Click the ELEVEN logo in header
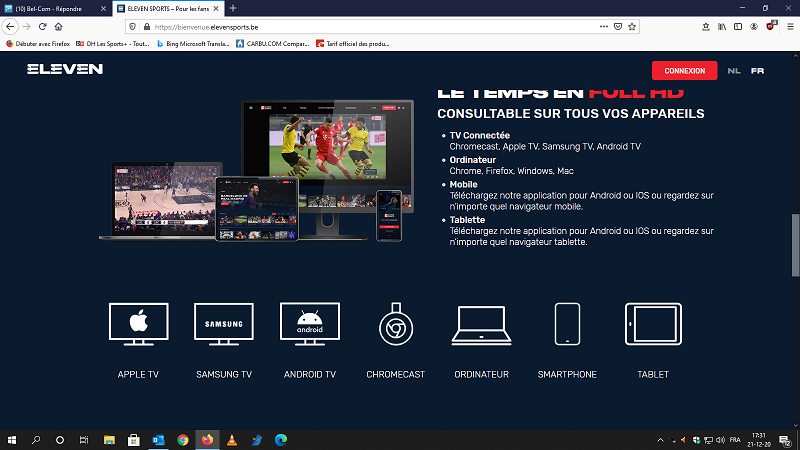Viewport: 800px width, 450px height. (x=65, y=69)
